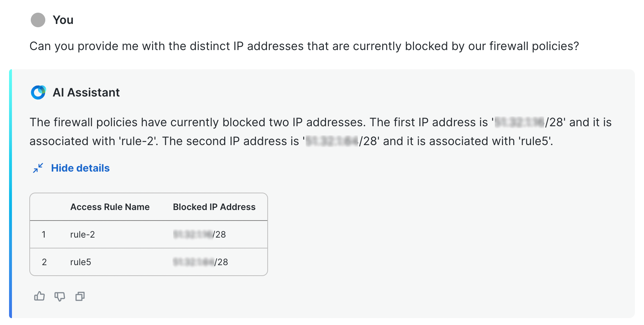Click the AI Assistant logo icon
The image size is (644, 325).
38,92
